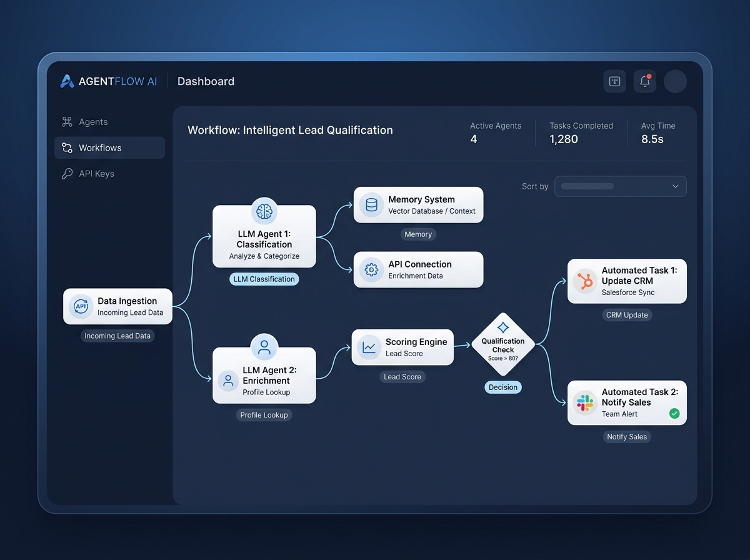The width and height of the screenshot is (750, 560).
Task: Click the Scoring Engine chart icon
Action: [x=369, y=347]
